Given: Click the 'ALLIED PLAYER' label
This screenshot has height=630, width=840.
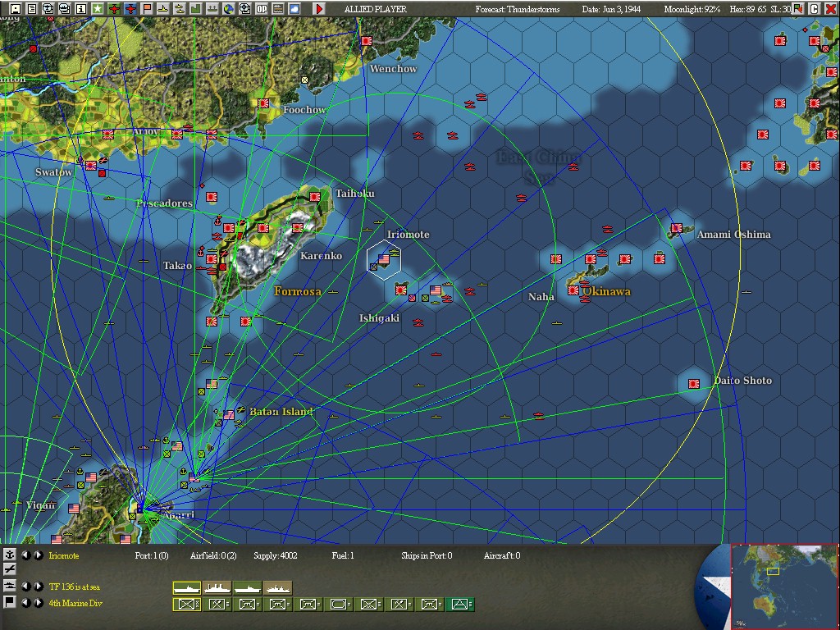Looking at the screenshot, I should (376, 9).
